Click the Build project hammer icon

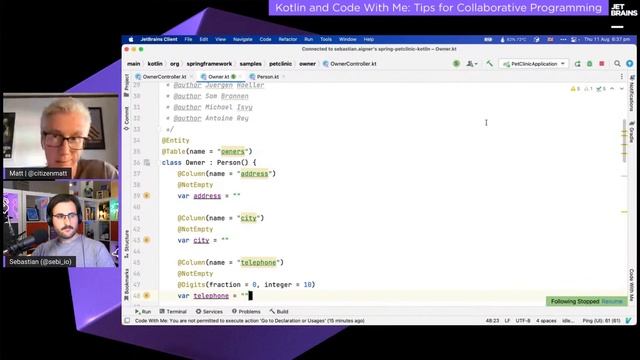(x=489, y=64)
